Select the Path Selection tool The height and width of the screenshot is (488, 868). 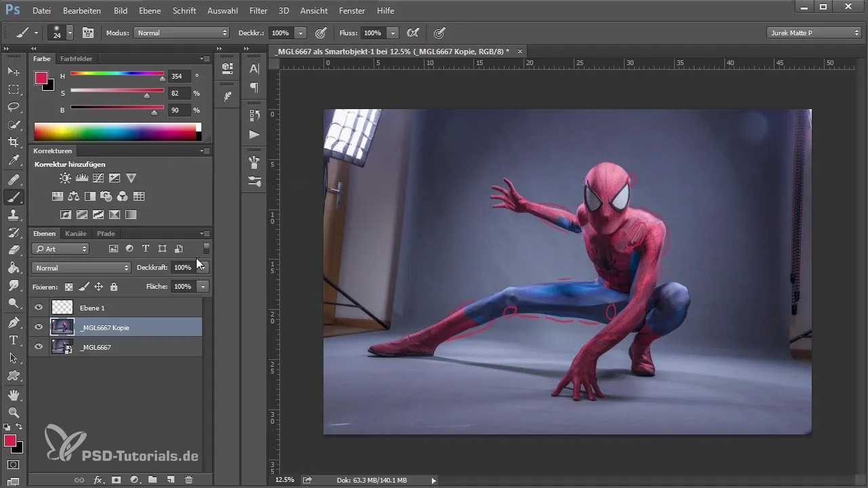tap(14, 358)
